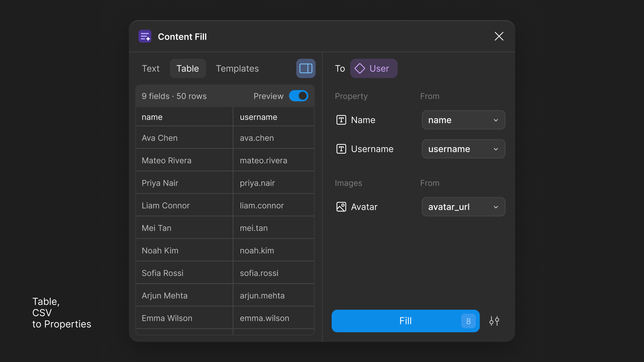Click the image icon beside Avatar
The width and height of the screenshot is (644, 362).
[341, 207]
